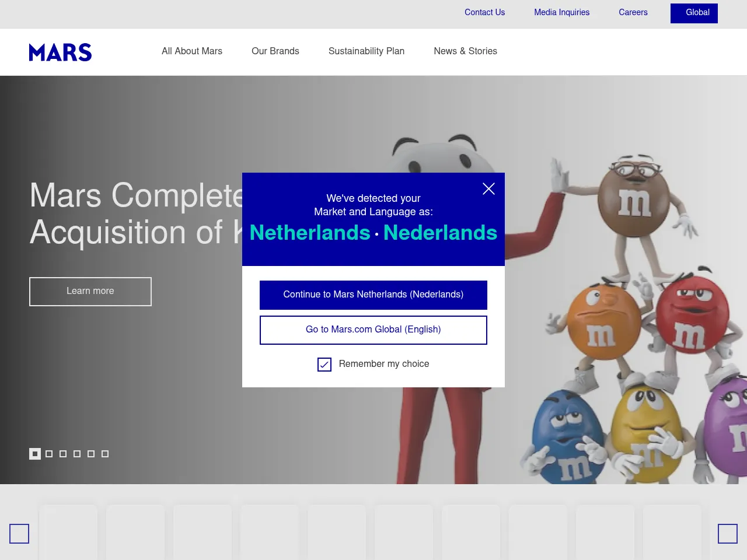
Task: Jump to the fifth carousel slide
Action: click(x=91, y=453)
